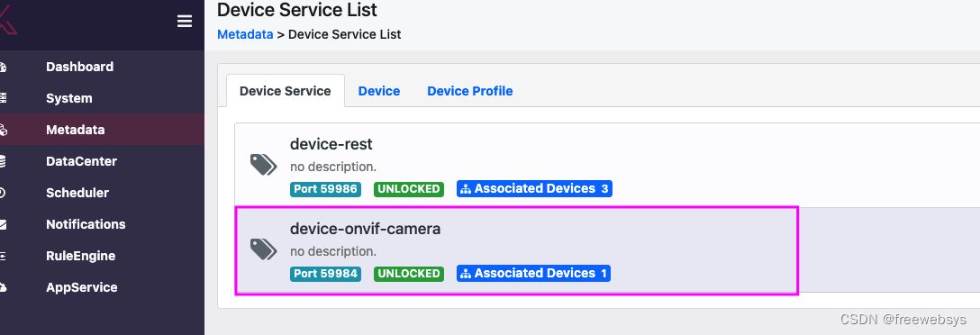Click the Notifications sidebar icon

tap(3, 224)
